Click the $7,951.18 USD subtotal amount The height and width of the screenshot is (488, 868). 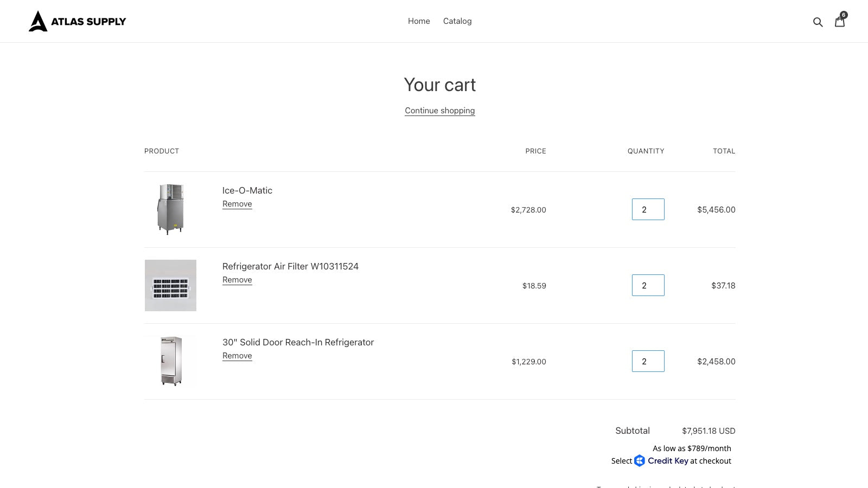[x=709, y=431]
